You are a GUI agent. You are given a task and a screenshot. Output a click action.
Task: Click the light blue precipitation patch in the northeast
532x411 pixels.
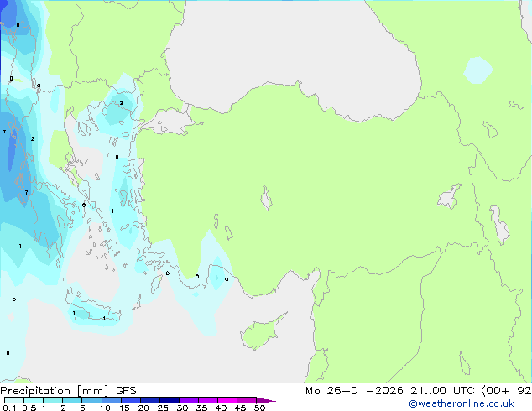(x=478, y=70)
